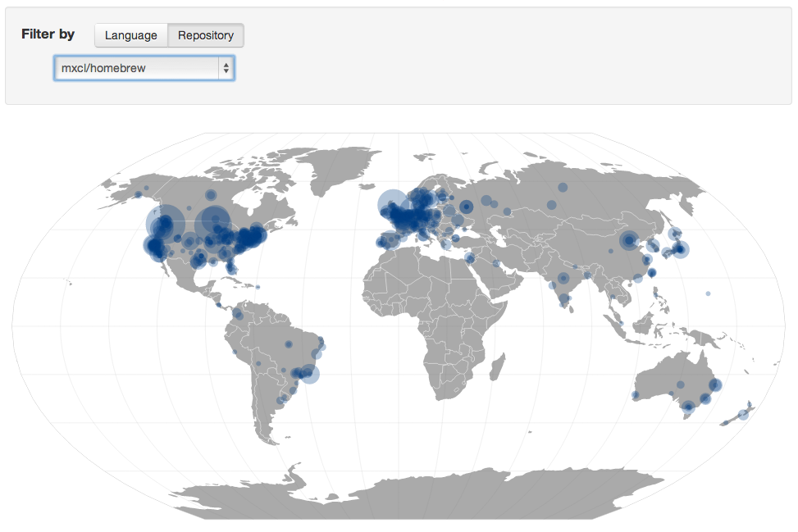Click the "Filter by" label
The width and height of the screenshot is (798, 532).
48,34
